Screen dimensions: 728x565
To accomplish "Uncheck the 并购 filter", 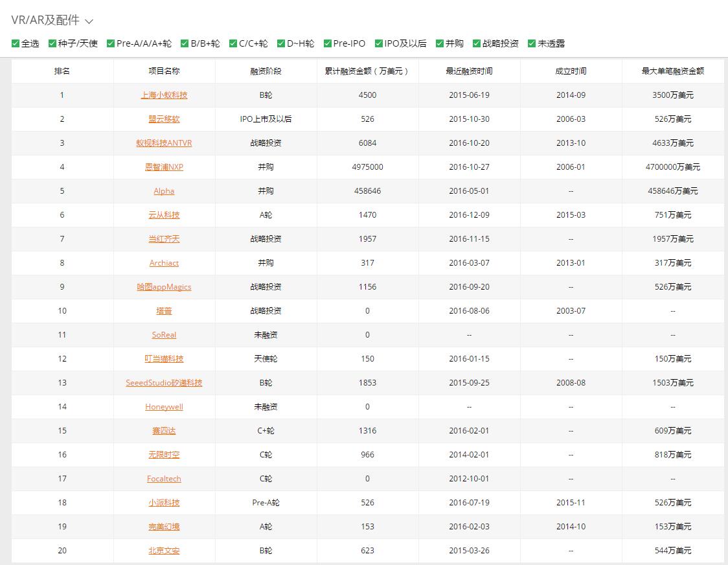I will [440, 43].
